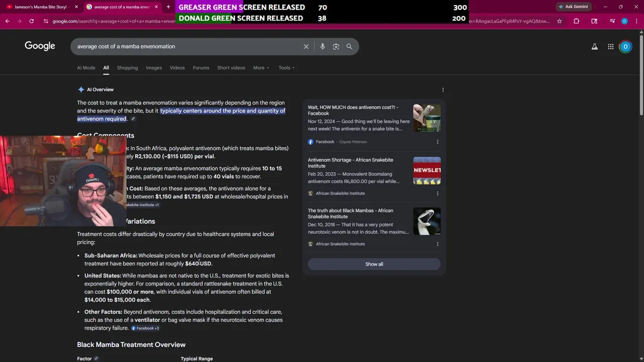The height and width of the screenshot is (362, 644).
Task: Open Search Labs flask icon
Action: pyautogui.click(x=595, y=46)
